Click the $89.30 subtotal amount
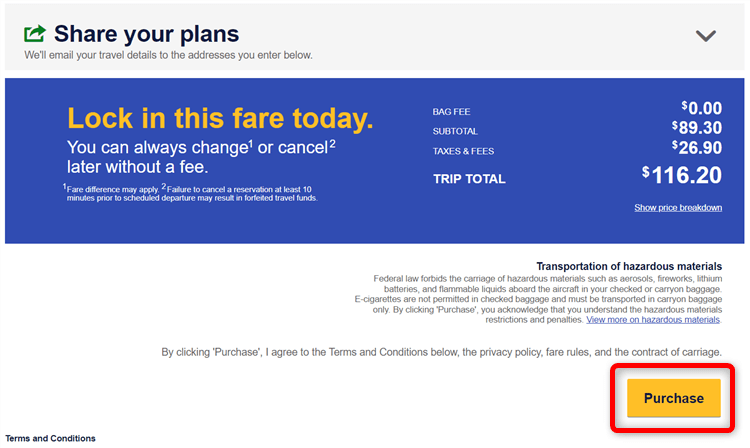This screenshot has width=750, height=448. (x=696, y=128)
